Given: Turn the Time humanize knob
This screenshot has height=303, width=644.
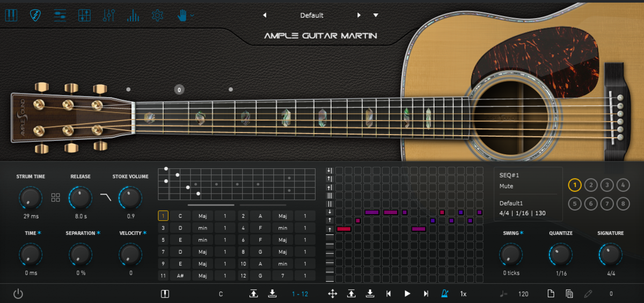Looking at the screenshot, I should pos(31,255).
